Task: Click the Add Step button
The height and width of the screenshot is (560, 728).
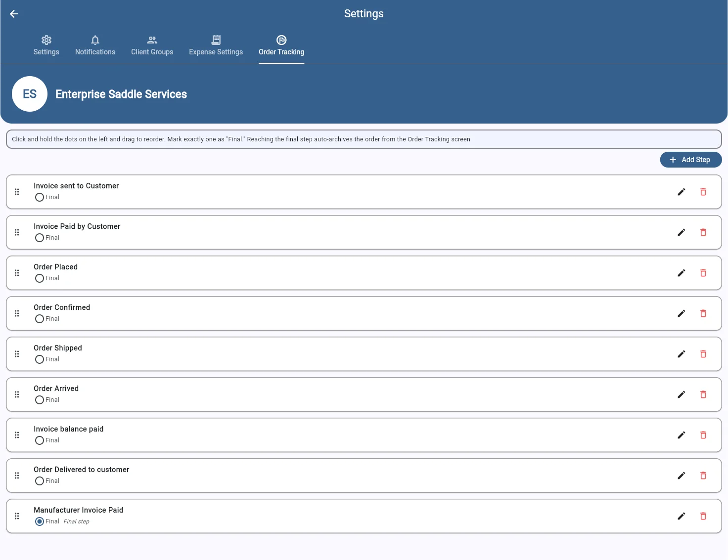Action: pyautogui.click(x=690, y=159)
